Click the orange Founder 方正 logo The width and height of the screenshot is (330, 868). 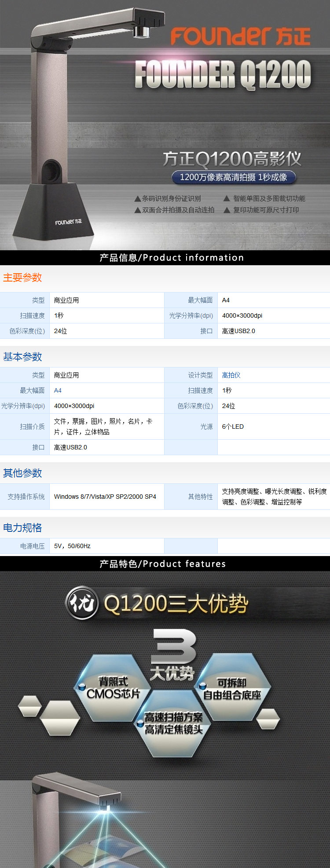pos(240,36)
